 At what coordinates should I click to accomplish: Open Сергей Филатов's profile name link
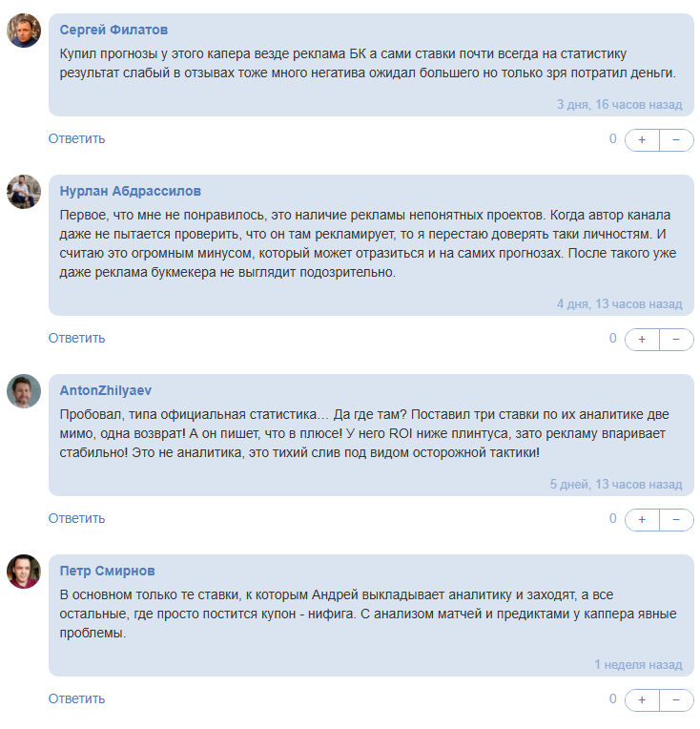(113, 31)
